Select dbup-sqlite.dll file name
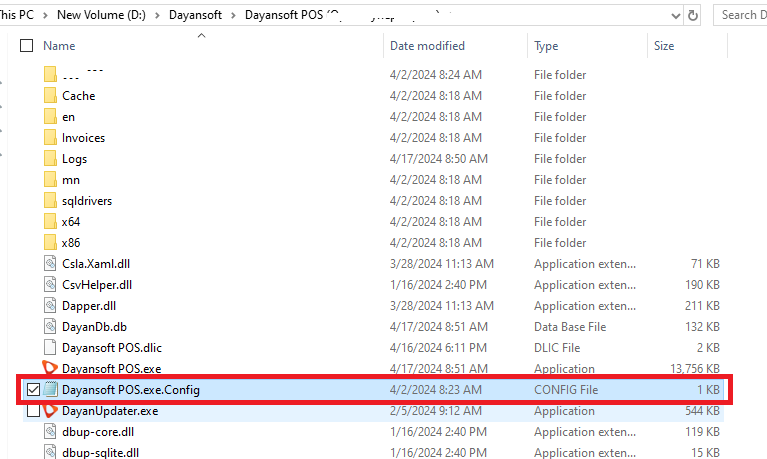This screenshot has height=459, width=767. point(100,453)
